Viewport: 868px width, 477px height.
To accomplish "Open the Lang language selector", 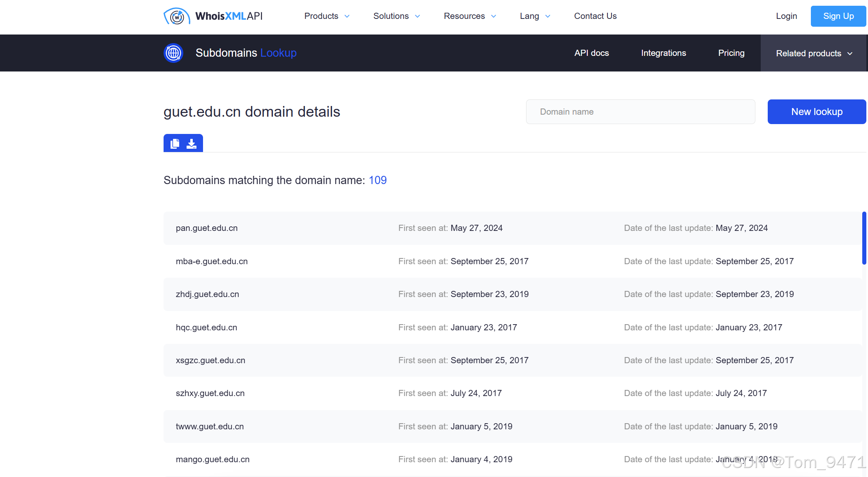I will (x=535, y=16).
